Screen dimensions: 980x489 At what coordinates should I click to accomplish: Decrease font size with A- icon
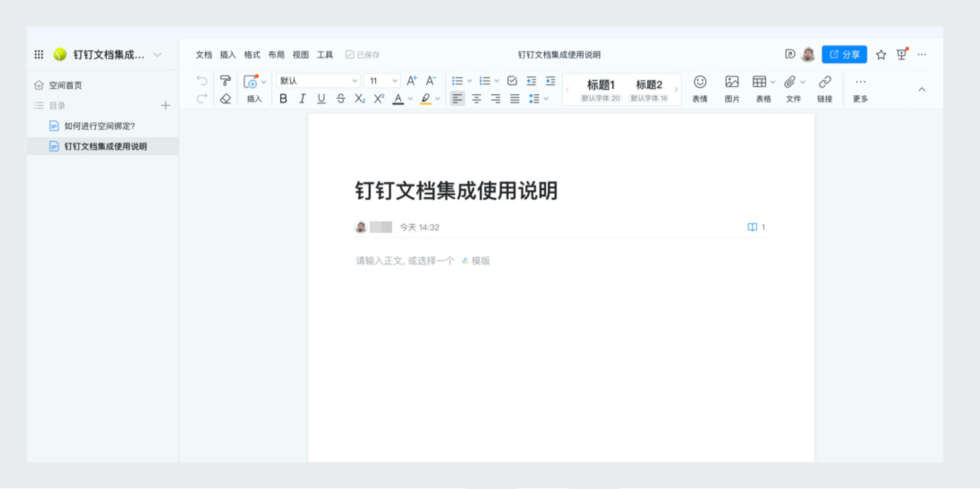coord(431,81)
